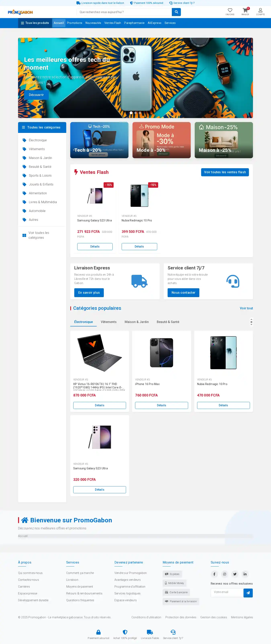Screen dimensions: 271x644
Task: Open the Compte user icon
Action: (x=260, y=11)
